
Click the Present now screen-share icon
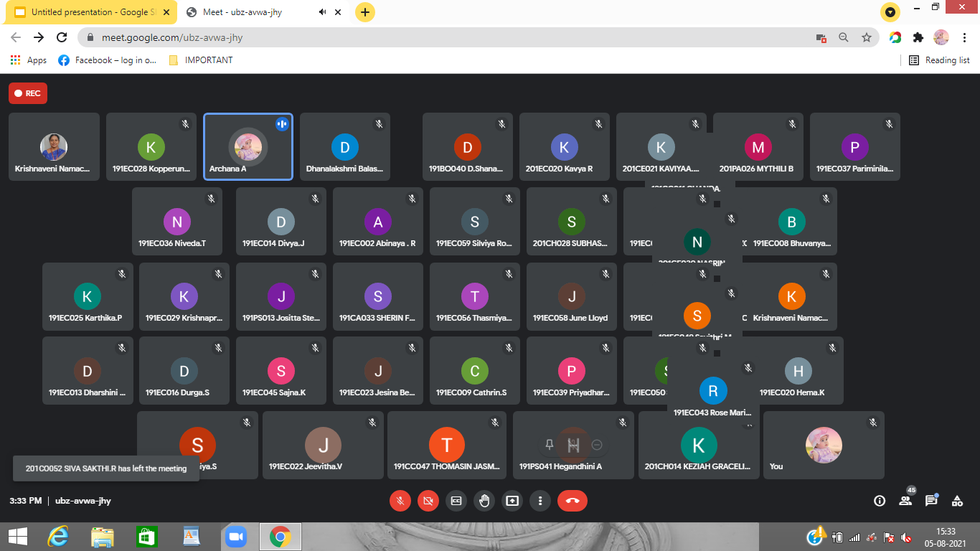512,501
